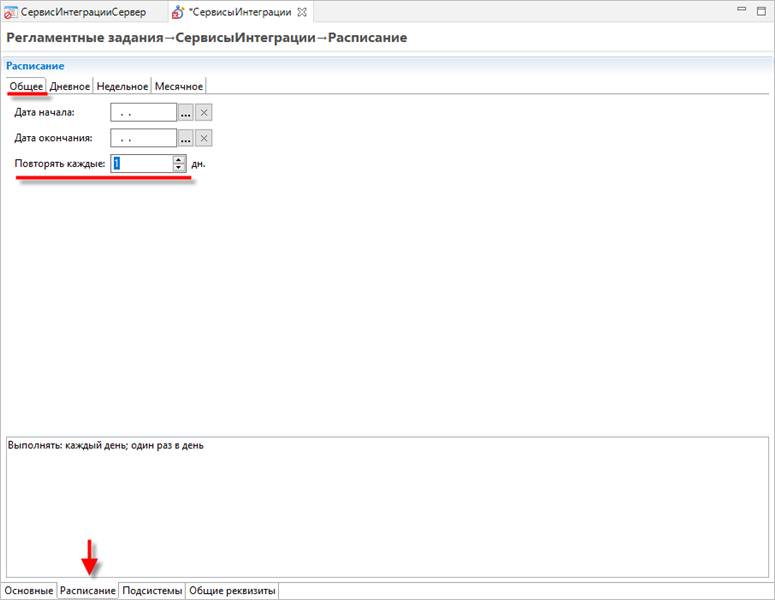
Task: Click the СервисИнтеграцииСервер tab icon
Action: point(12,13)
